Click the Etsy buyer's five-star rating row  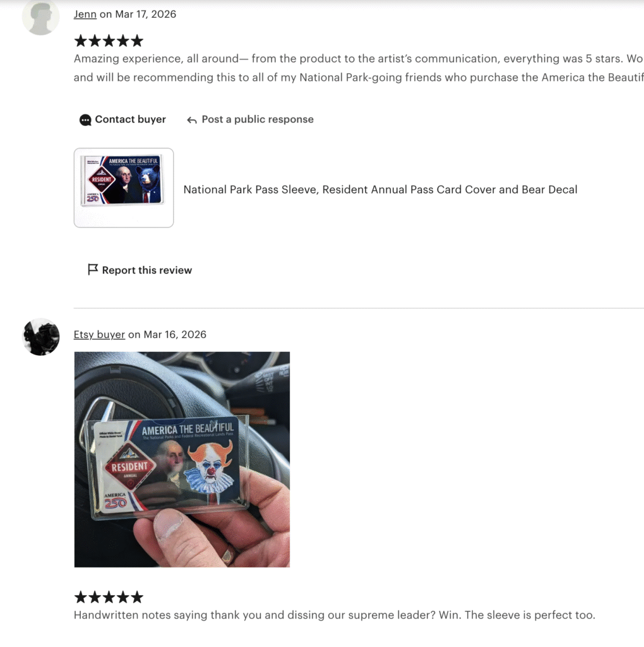(109, 597)
